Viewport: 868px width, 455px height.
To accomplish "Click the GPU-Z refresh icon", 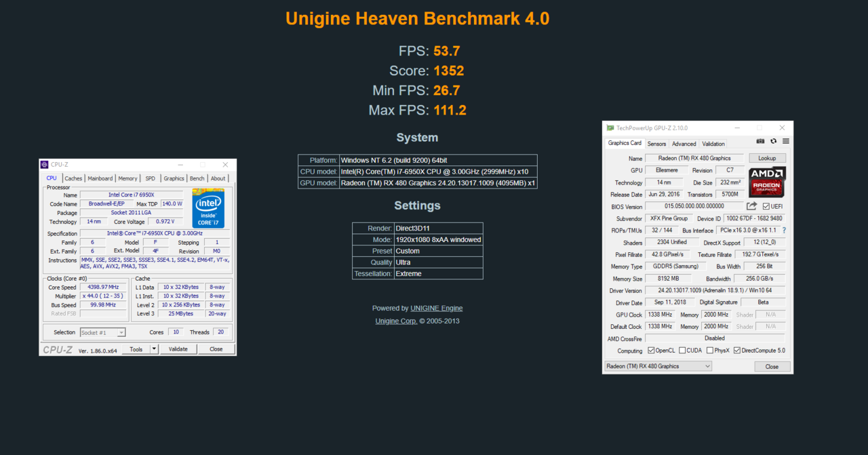I will tap(773, 142).
